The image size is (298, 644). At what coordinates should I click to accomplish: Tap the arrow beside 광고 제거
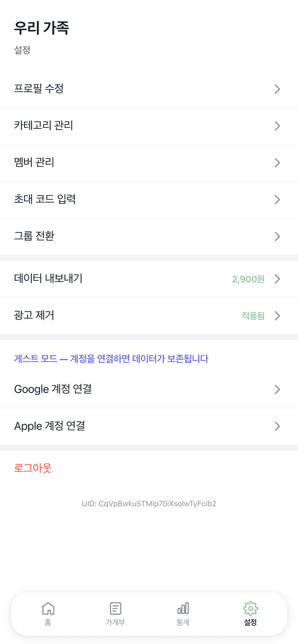pos(277,316)
